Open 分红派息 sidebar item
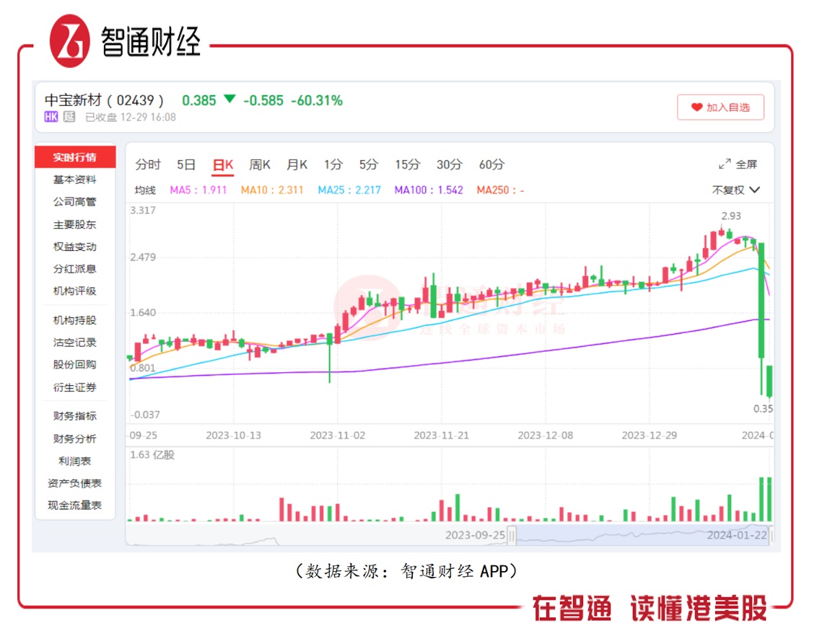 point(75,269)
